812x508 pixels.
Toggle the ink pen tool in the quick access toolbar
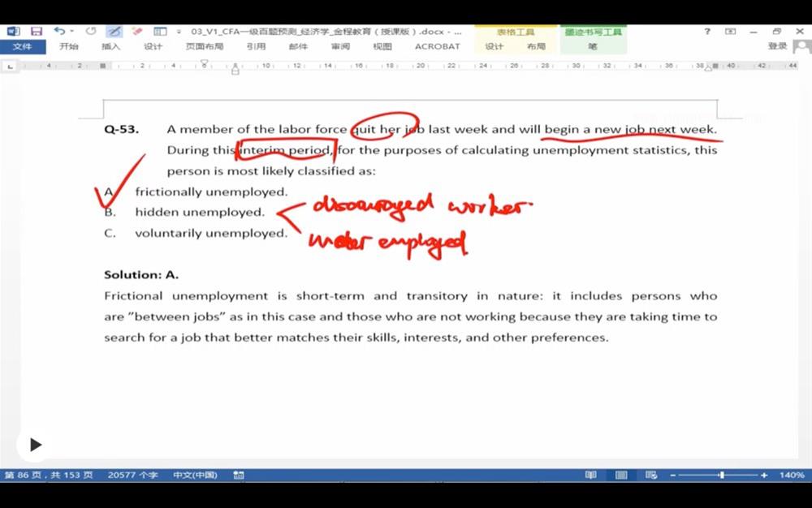[x=114, y=32]
